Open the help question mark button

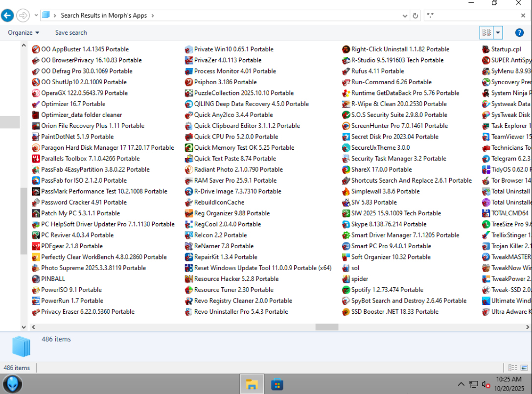[519, 33]
